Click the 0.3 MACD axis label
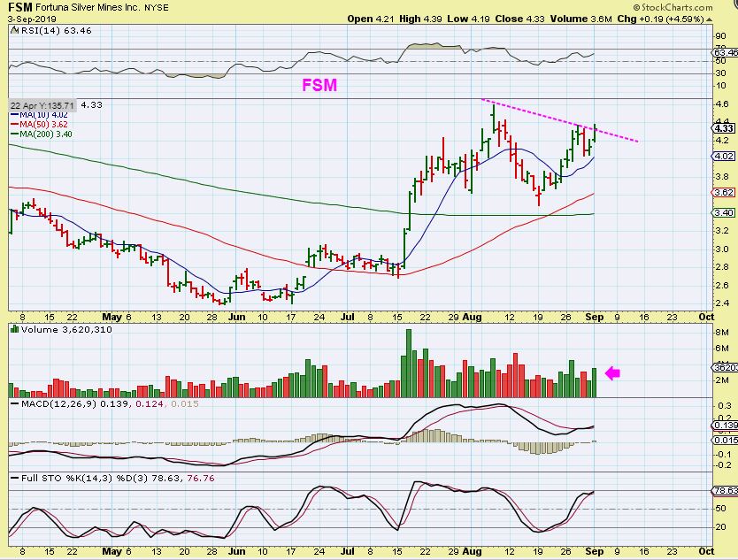738x560 pixels. (x=724, y=406)
